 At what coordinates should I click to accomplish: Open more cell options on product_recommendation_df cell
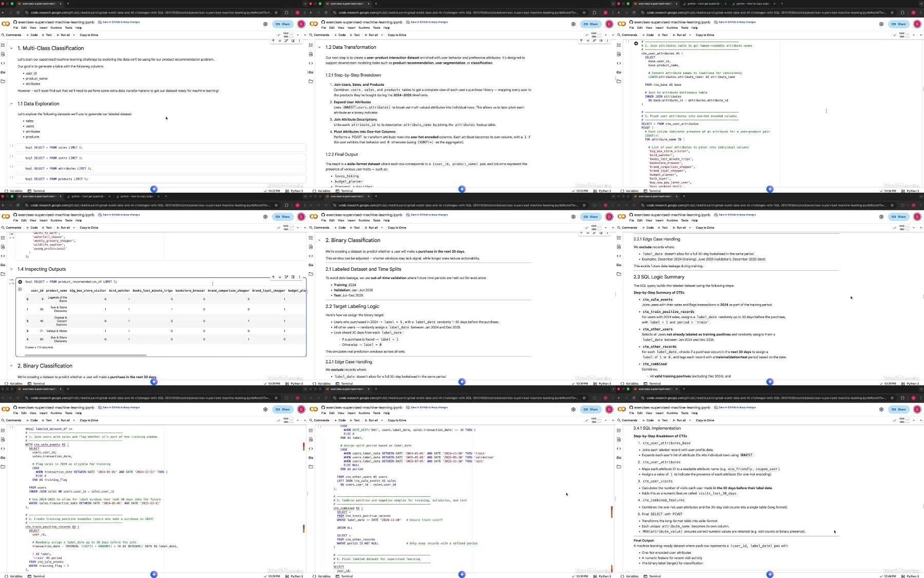300,277
